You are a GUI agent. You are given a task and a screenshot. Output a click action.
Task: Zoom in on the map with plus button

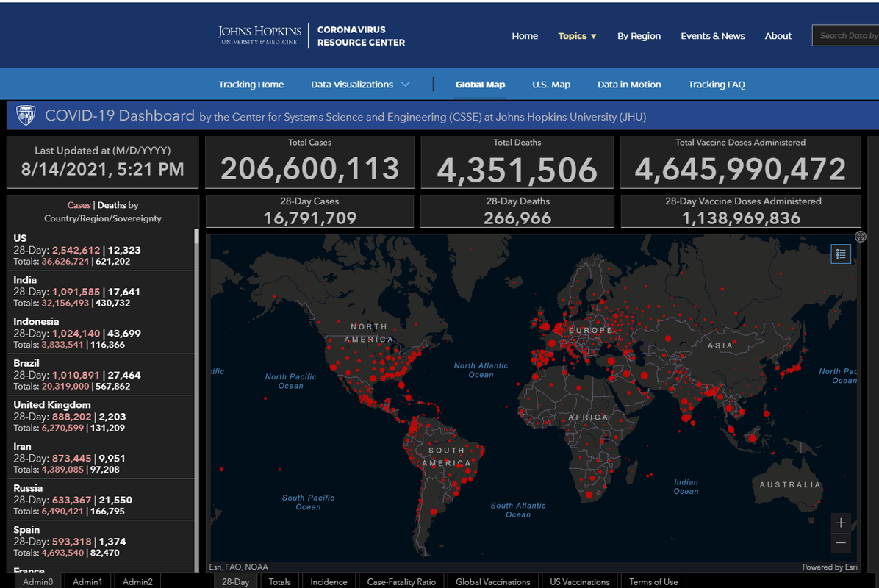click(840, 523)
